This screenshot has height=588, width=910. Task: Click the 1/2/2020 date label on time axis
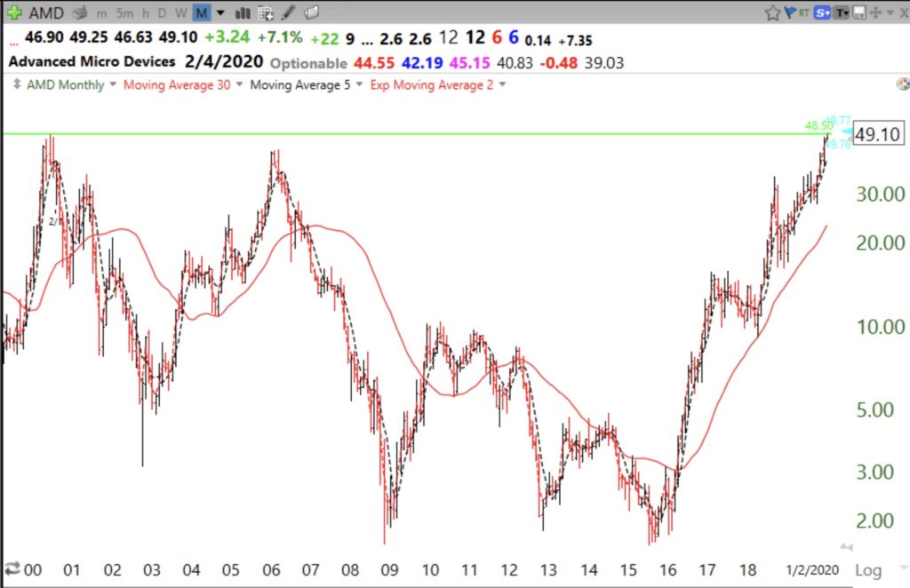812,570
